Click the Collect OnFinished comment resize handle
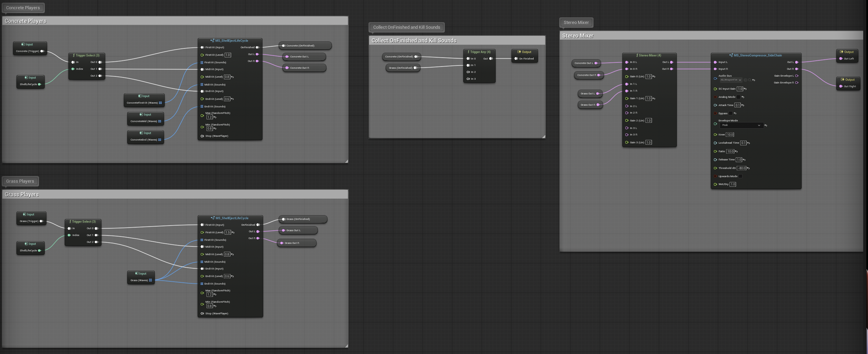This screenshot has width=868, height=354. pyautogui.click(x=544, y=137)
